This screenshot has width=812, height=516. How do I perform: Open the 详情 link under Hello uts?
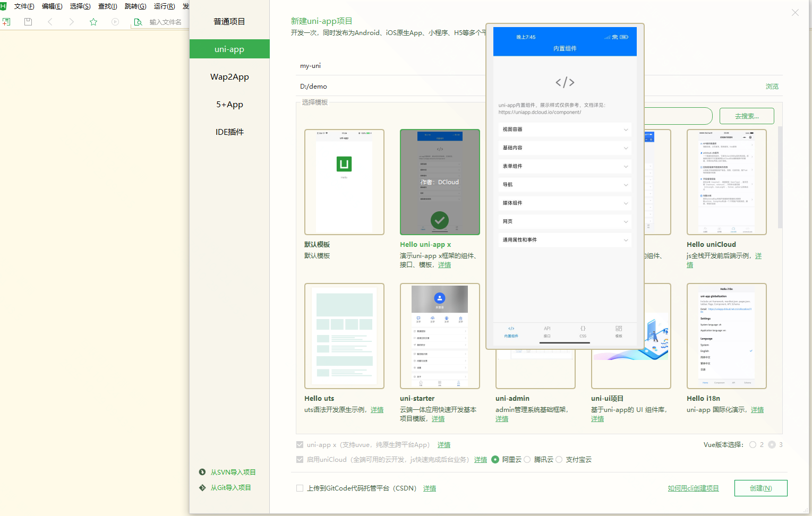tap(377, 410)
